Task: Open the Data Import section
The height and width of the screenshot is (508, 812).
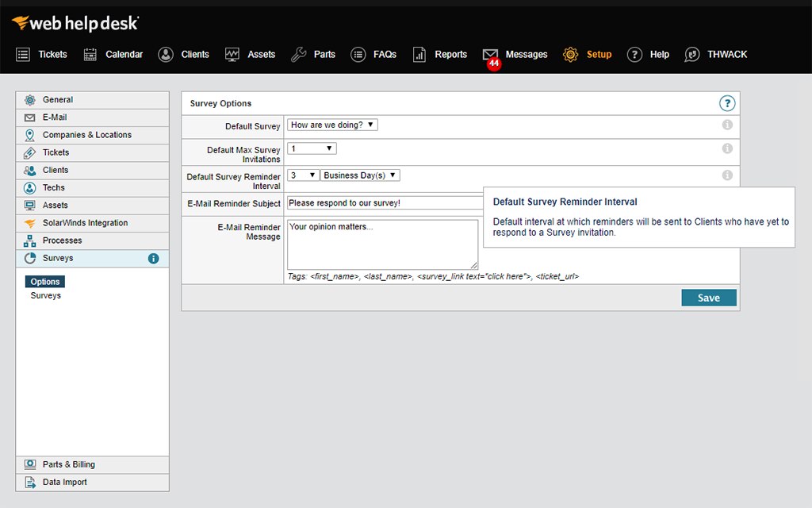Action: point(67,482)
